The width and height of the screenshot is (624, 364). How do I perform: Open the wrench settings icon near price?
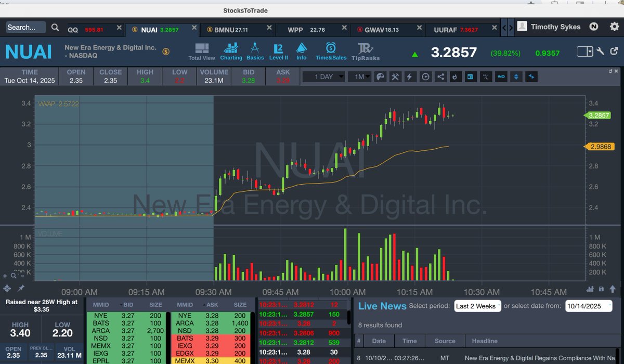(601, 51)
